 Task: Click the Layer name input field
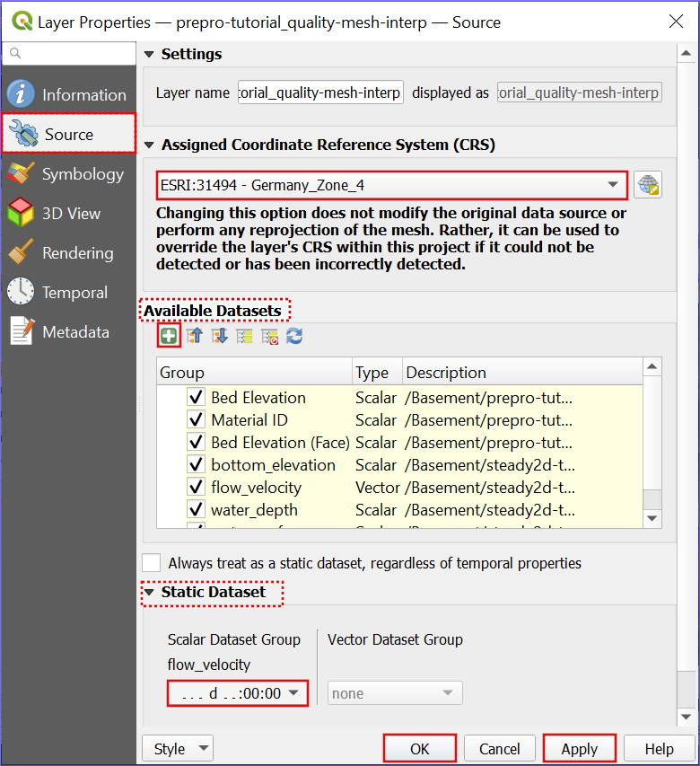point(320,92)
